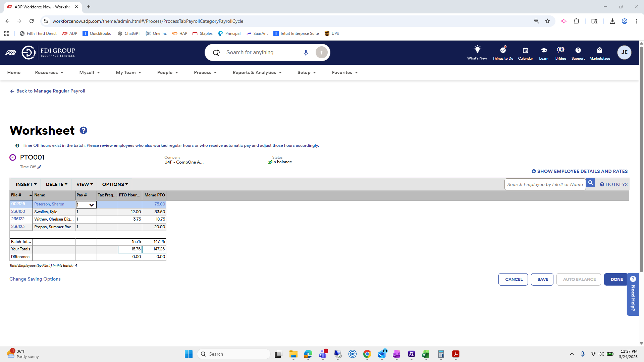Screen dimensions: 644x362
Task: Click the Search Employee by File# field
Action: click(x=545, y=184)
